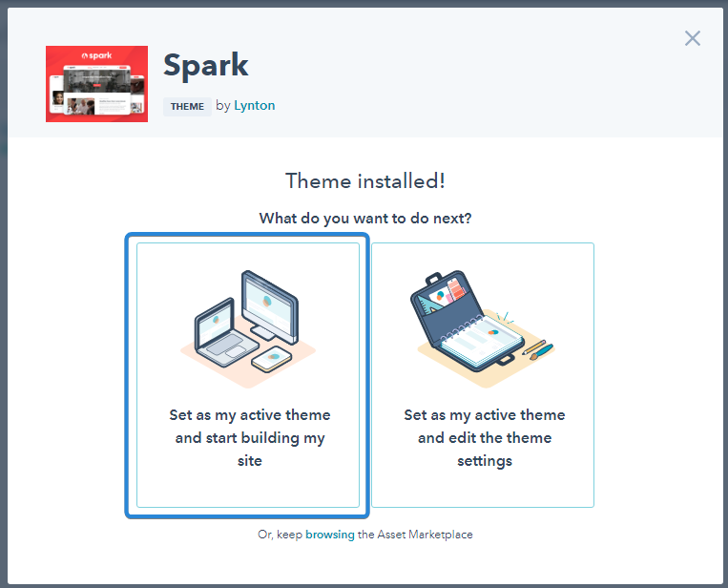Open the Lynton author link
The height and width of the screenshot is (588, 728).
[x=255, y=105]
